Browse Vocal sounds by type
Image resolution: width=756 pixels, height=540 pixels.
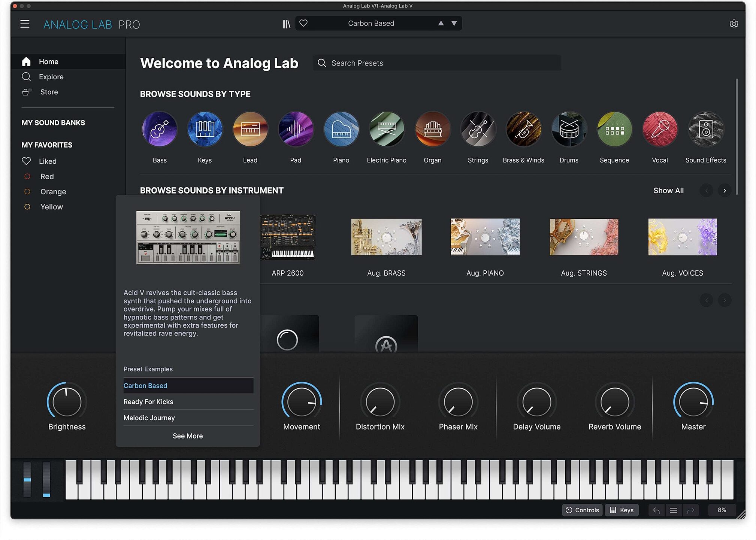point(660,129)
